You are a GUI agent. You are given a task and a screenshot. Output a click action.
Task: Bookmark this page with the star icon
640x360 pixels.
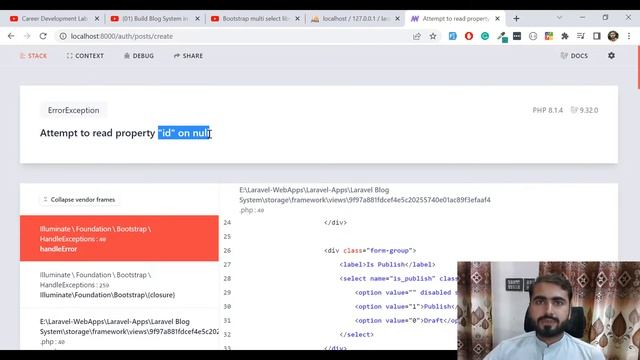tap(433, 36)
